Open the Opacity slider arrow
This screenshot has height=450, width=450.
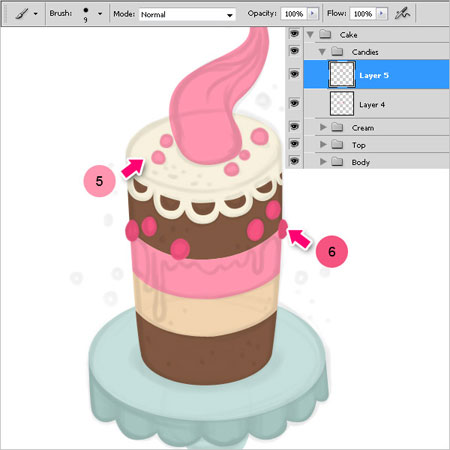point(312,14)
